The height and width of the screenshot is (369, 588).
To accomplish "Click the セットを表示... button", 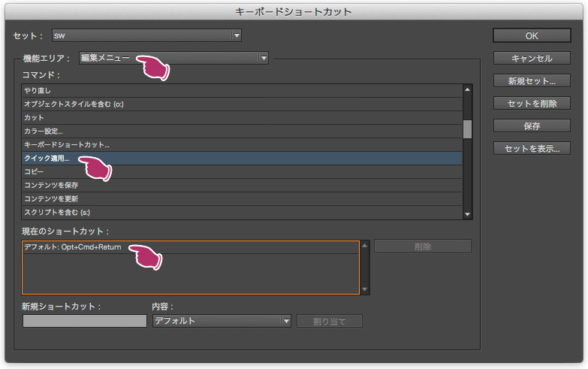I will (x=532, y=148).
